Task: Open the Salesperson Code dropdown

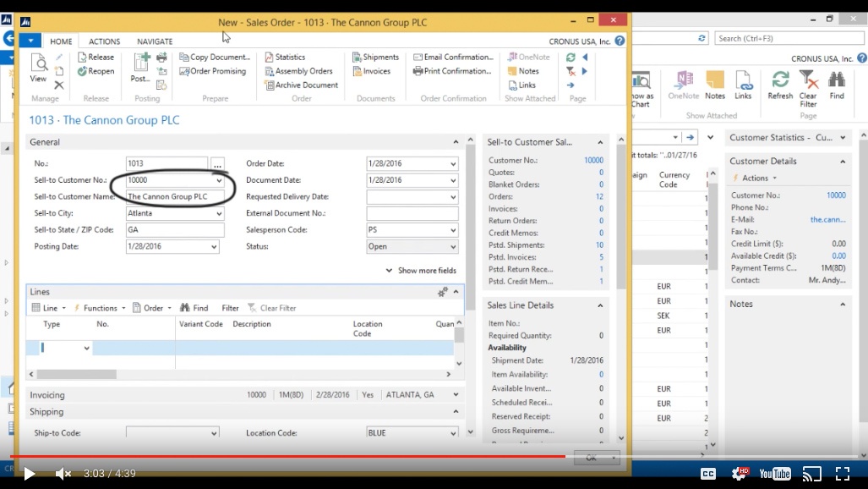Action: 453,229
